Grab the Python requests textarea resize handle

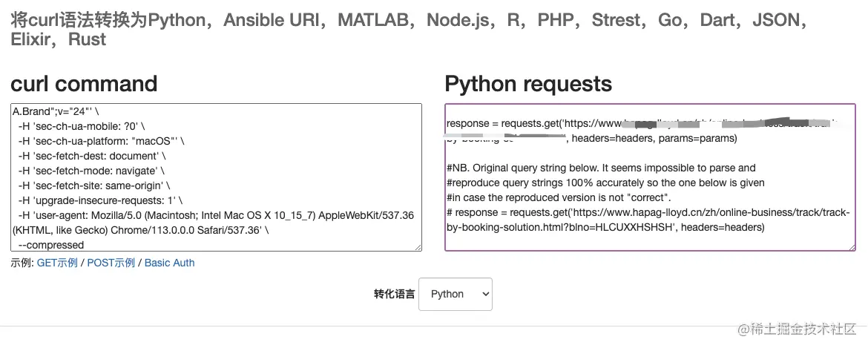tap(852, 247)
